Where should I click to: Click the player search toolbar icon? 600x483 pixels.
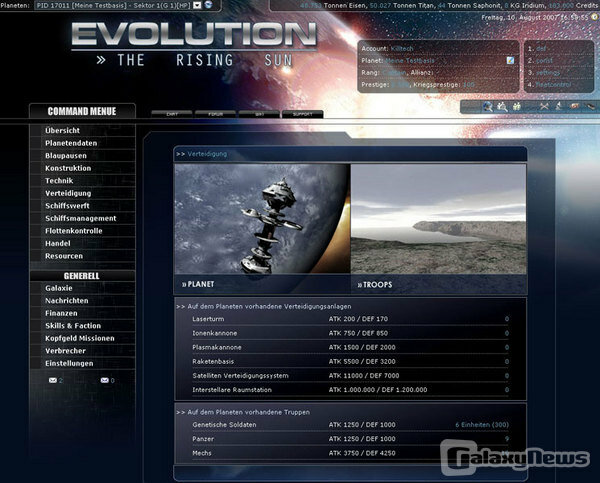click(x=502, y=106)
